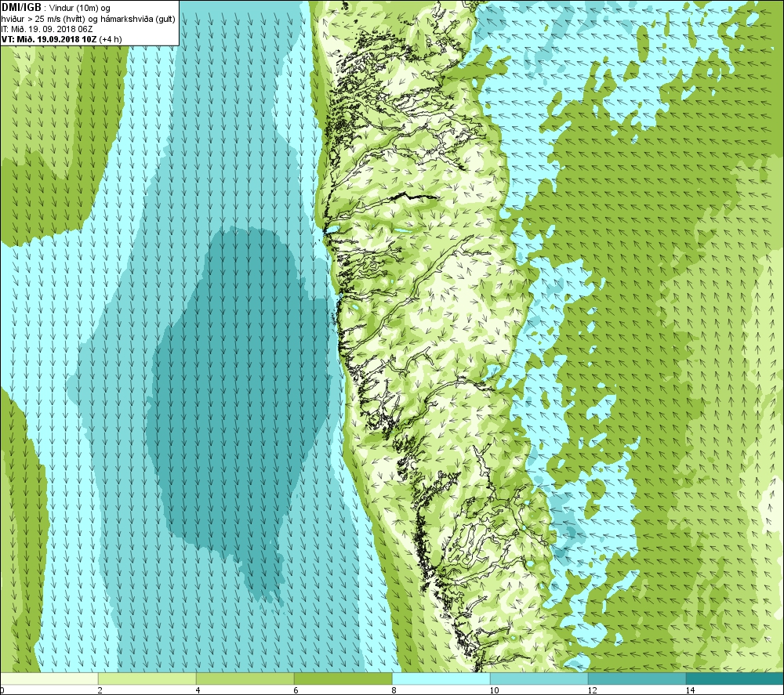Click the 0–2 m/s cream legend swatch
Image resolution: width=784 pixels, height=695 pixels.
[49, 679]
